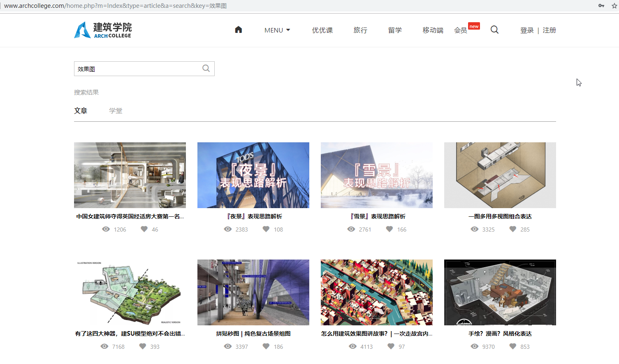Click the eye icon beside 2761 views
Screen dimensions: 619x364
(351, 229)
